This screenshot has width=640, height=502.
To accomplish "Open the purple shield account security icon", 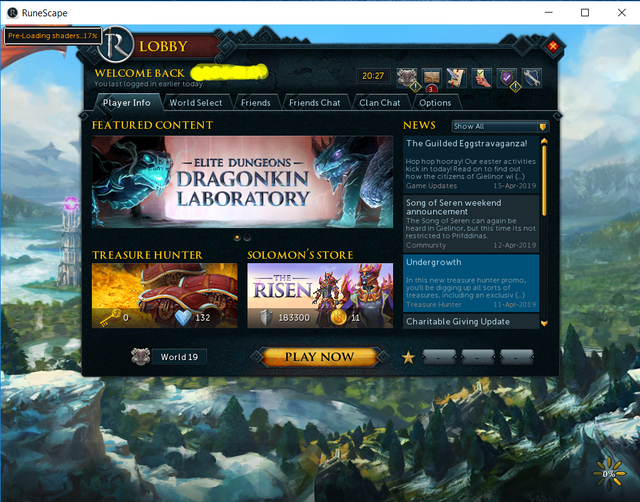I will (x=507, y=78).
